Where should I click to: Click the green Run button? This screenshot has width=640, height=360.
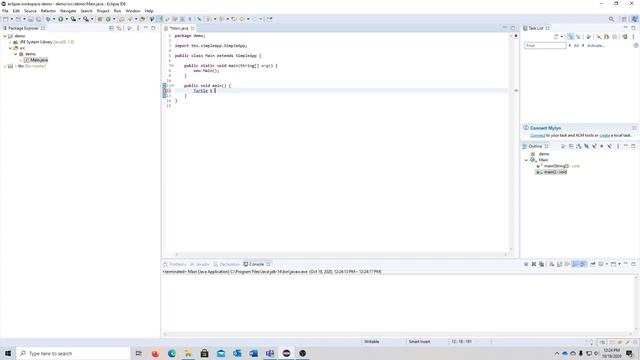pyautogui.click(x=60, y=19)
